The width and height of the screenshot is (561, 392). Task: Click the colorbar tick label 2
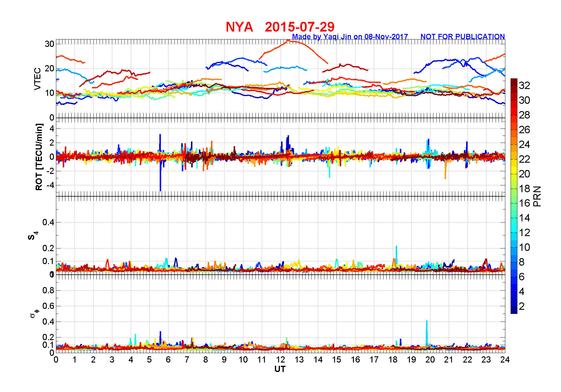point(522,306)
